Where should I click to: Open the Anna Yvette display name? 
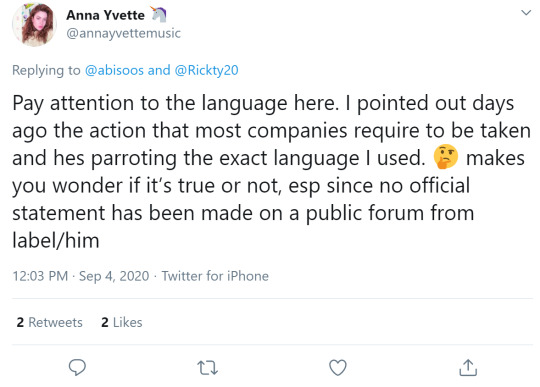point(105,15)
